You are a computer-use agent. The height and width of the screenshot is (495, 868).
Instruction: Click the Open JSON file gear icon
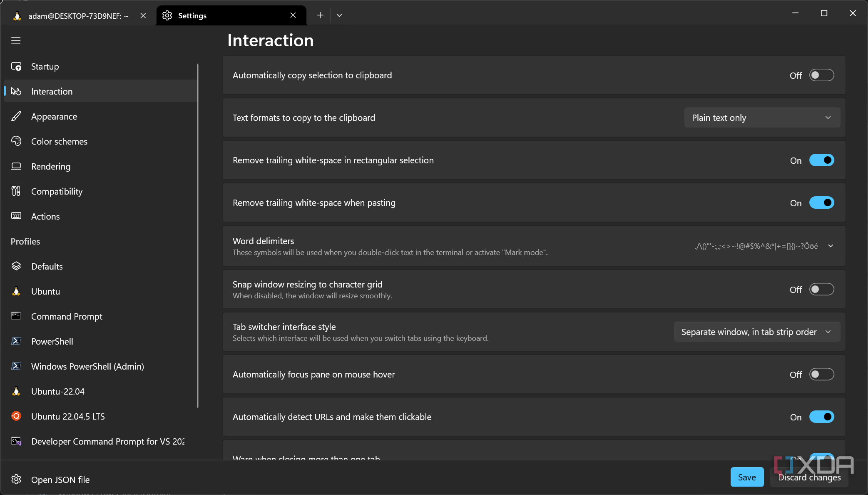pyautogui.click(x=16, y=480)
